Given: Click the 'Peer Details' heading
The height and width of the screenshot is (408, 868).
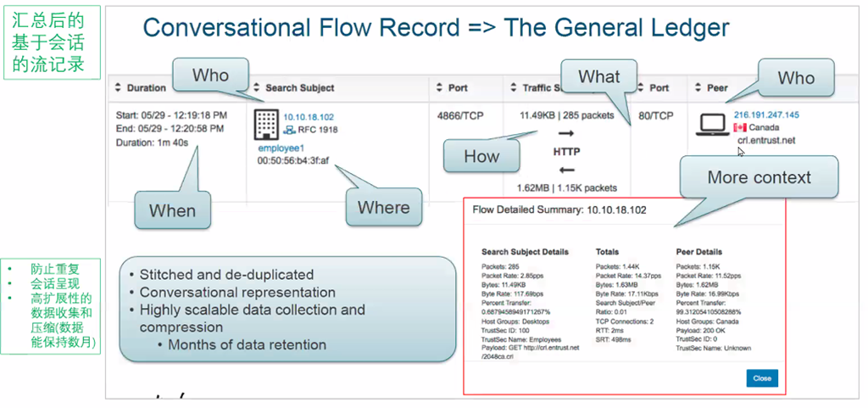Looking at the screenshot, I should click(699, 252).
